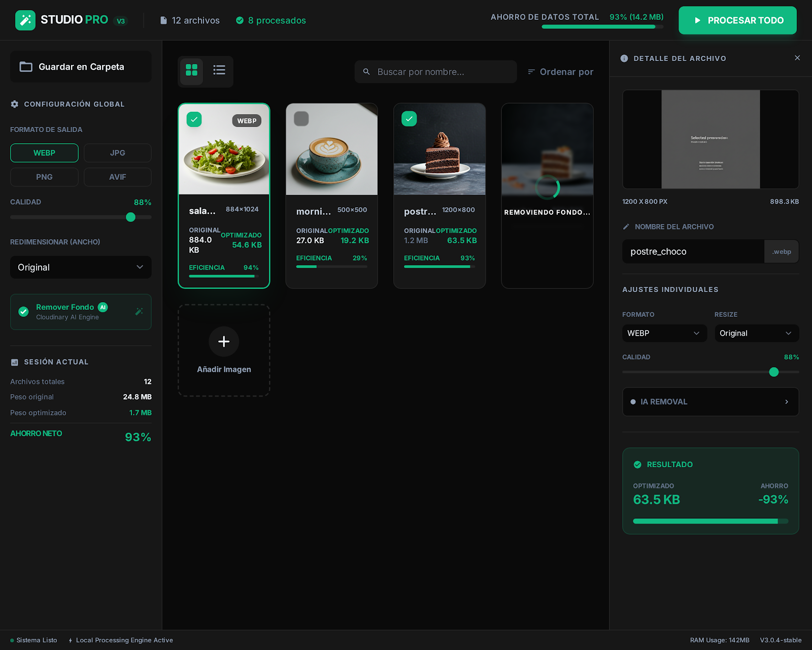Click the sort icon next to Ordenar por
Screen dimensions: 812x650
(x=531, y=72)
